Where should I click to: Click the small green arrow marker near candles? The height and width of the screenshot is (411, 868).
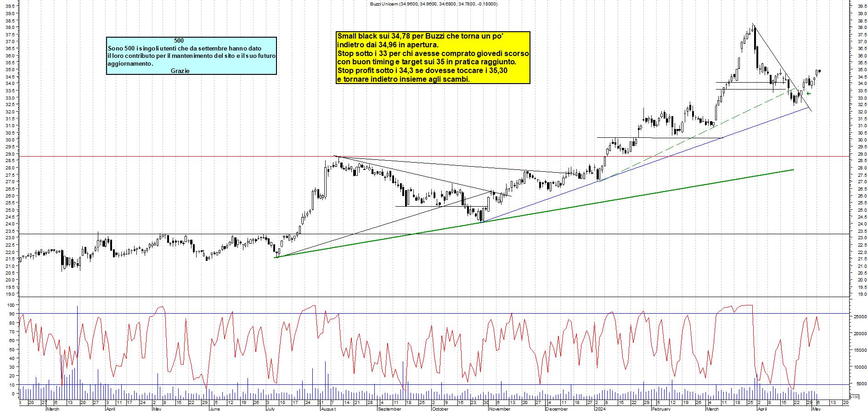809,94
